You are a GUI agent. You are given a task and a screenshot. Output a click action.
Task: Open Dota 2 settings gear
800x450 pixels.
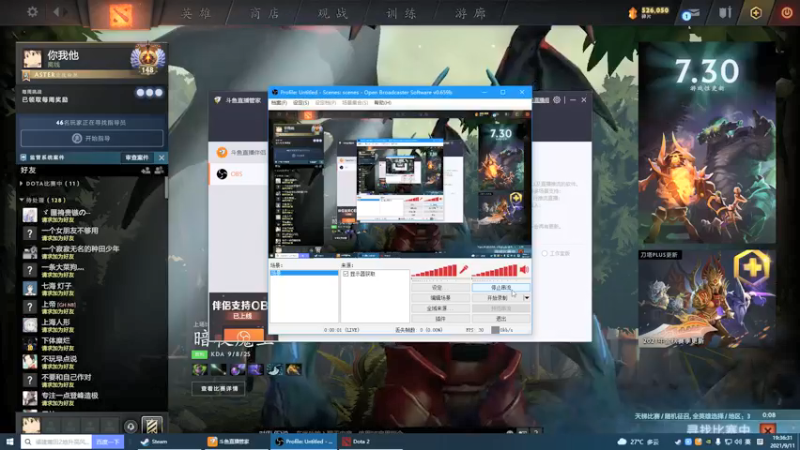32,12
